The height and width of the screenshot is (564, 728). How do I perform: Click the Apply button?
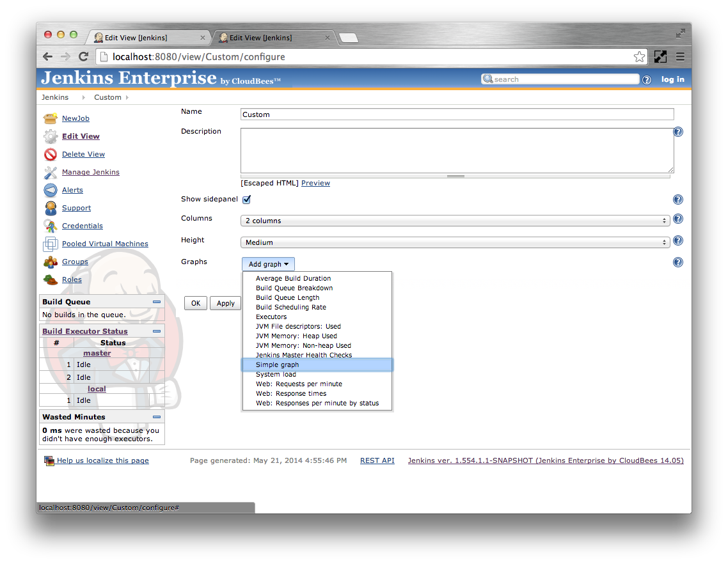226,303
